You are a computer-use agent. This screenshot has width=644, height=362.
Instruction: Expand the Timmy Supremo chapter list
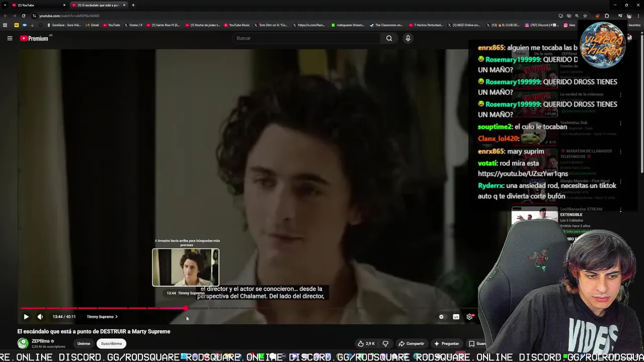point(102,317)
